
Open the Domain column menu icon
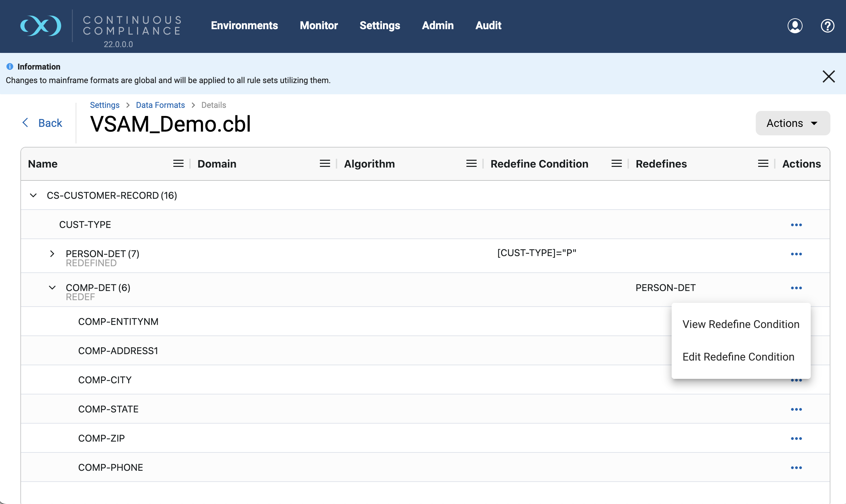325,164
